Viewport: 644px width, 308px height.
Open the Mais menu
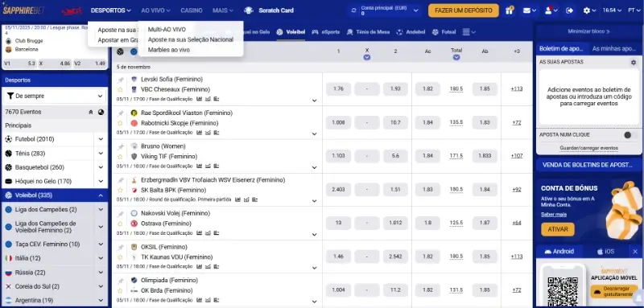pyautogui.click(x=223, y=10)
